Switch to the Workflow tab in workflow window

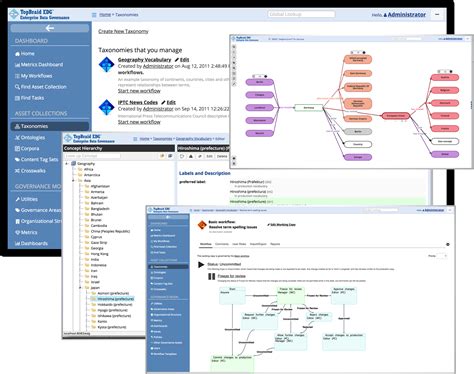tap(206, 244)
